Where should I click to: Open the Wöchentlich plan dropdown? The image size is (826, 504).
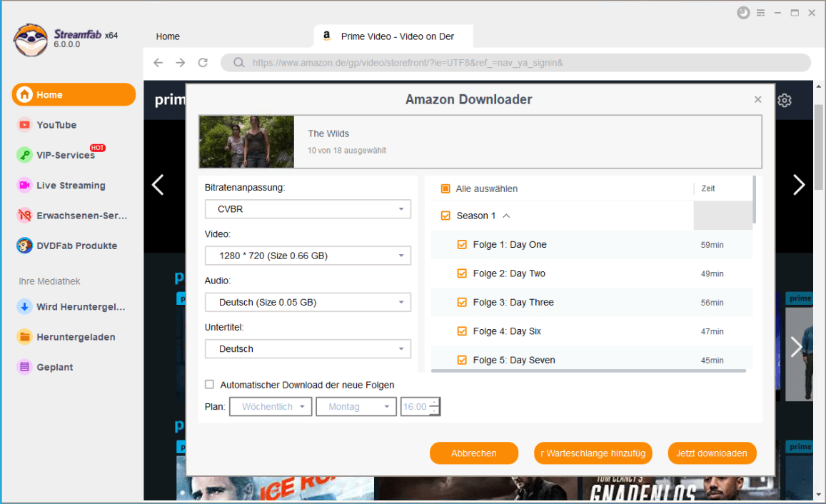(x=271, y=407)
